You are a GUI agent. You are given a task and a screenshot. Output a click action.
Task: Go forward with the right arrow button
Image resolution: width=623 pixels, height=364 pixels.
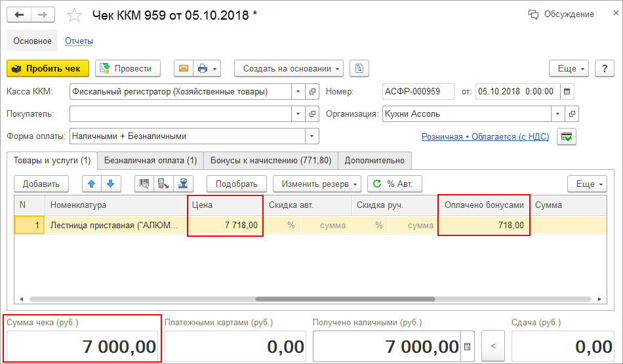click(x=43, y=15)
